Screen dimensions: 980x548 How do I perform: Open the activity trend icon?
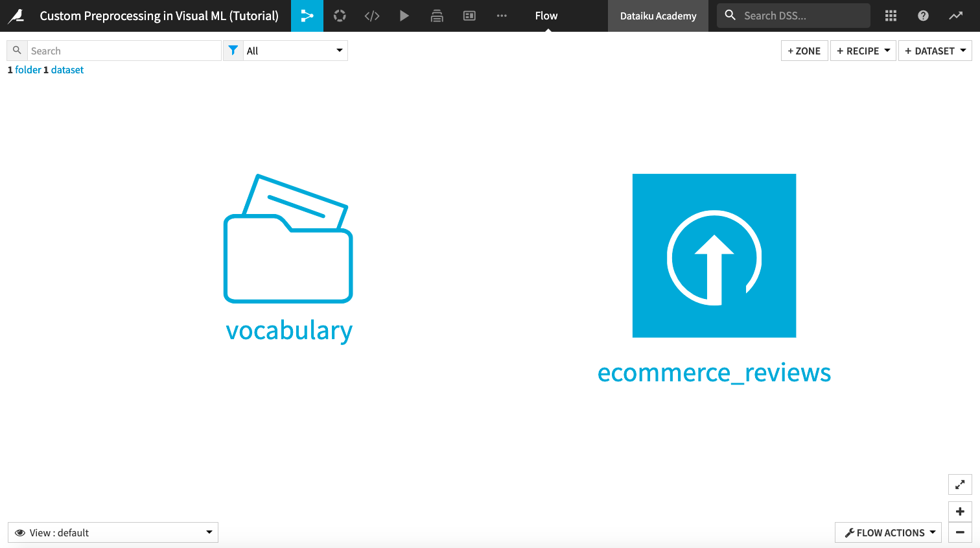(x=956, y=16)
